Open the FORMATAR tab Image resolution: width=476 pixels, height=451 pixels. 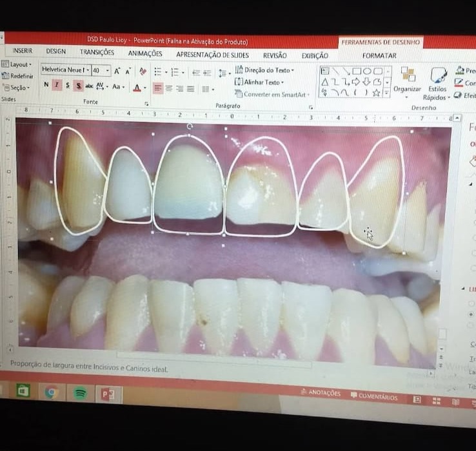point(379,56)
